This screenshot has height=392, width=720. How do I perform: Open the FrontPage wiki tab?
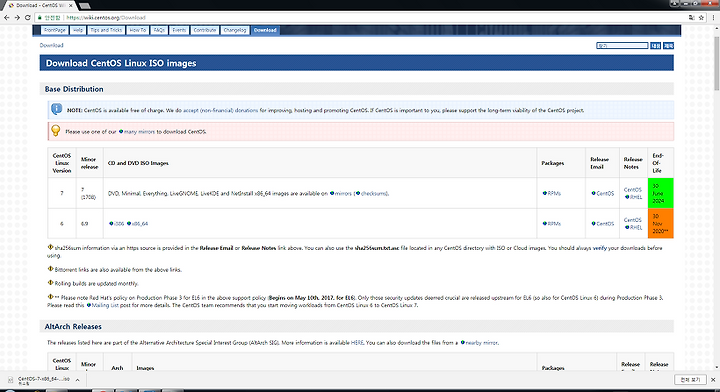click(x=55, y=30)
